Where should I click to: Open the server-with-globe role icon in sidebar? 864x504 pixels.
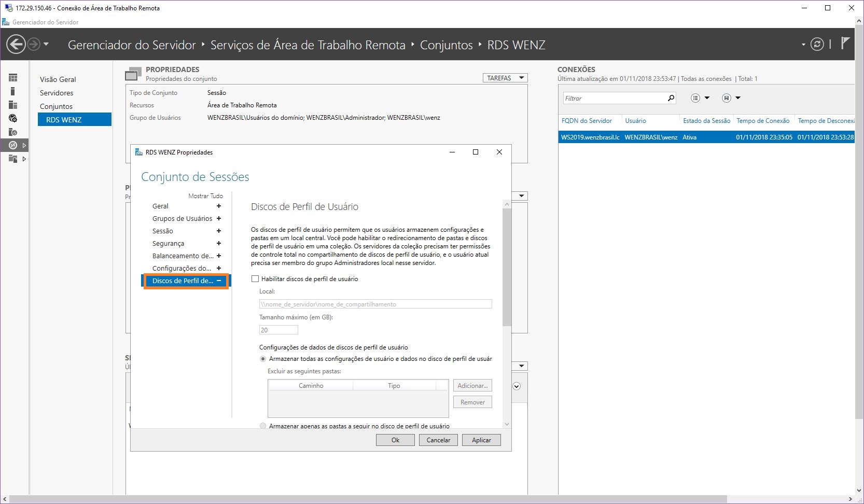point(13,132)
